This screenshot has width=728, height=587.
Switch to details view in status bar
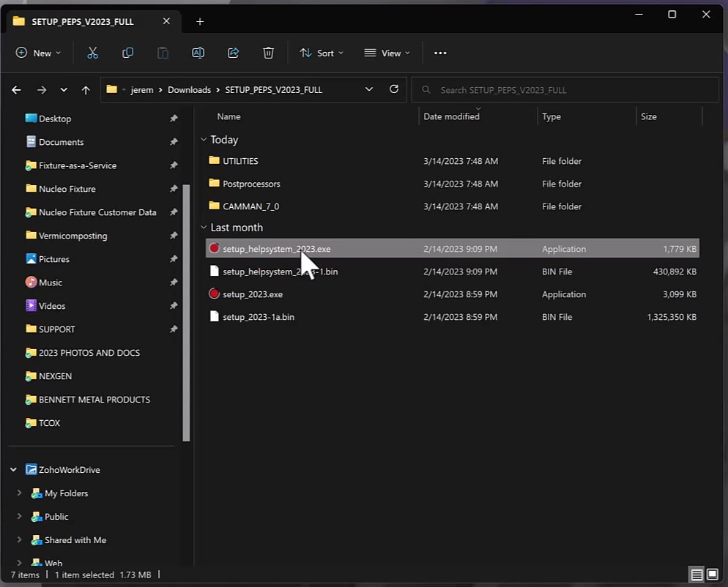pyautogui.click(x=697, y=575)
